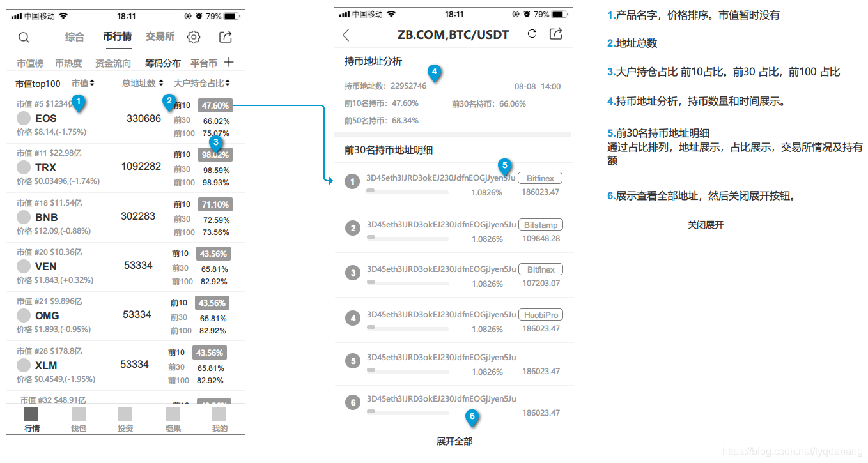This screenshot has height=463, width=868.
Task: Click 08-08 14:00 timestamp
Action: 538,86
